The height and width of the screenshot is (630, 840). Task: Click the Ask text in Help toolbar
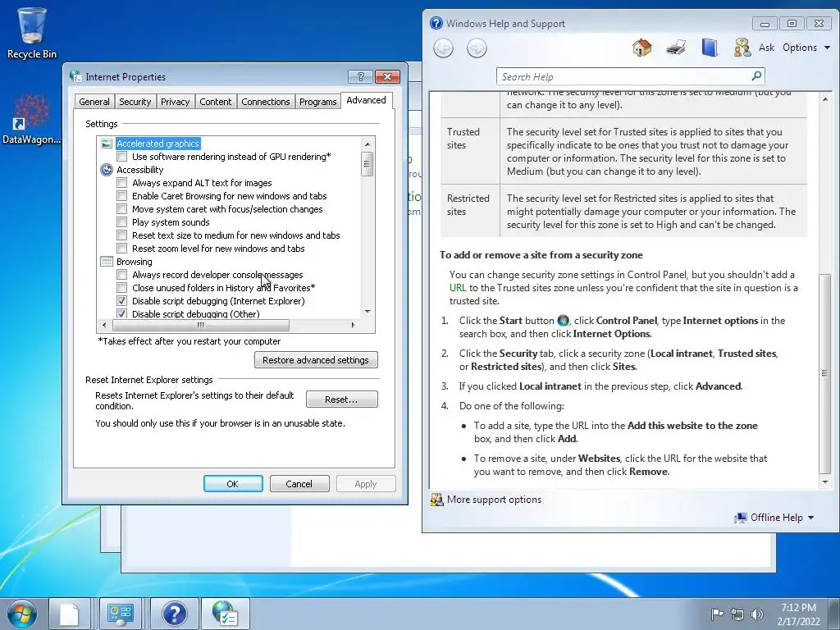coord(767,47)
